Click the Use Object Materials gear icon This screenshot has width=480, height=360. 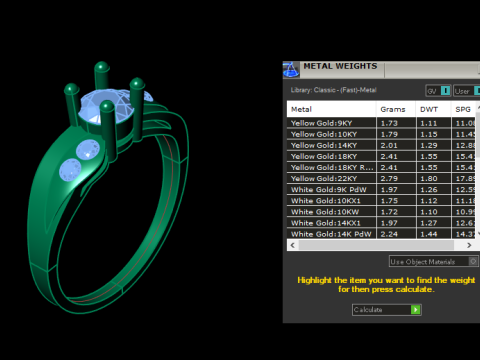pos(473,261)
